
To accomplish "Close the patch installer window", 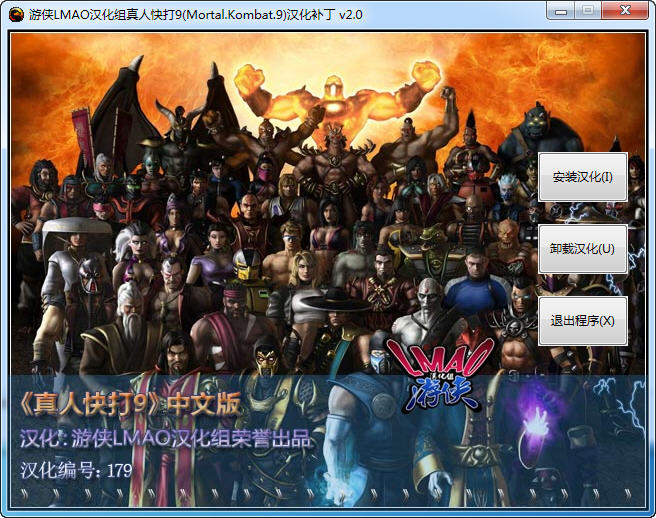I will [625, 10].
